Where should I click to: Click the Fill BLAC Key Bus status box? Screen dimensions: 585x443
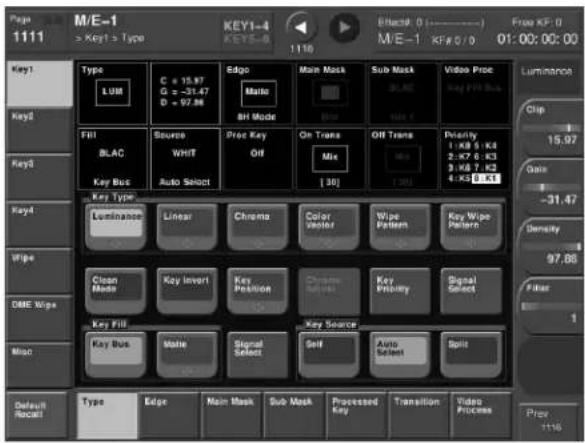coord(113,159)
